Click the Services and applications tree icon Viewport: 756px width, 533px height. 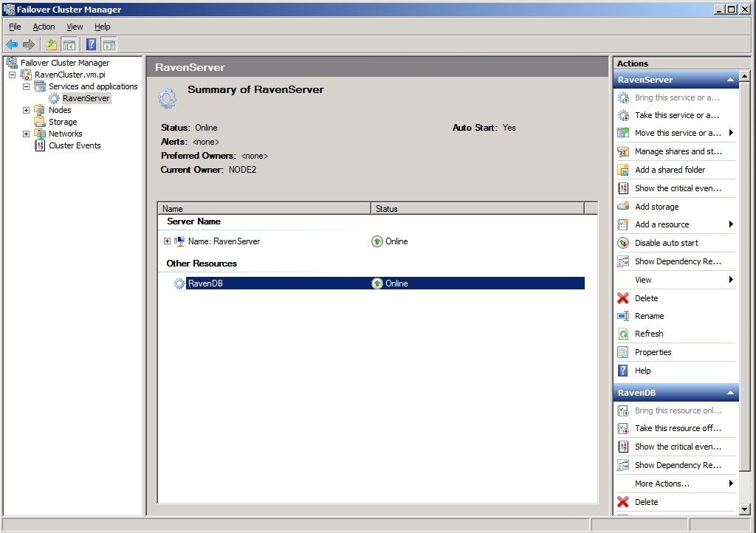point(40,86)
